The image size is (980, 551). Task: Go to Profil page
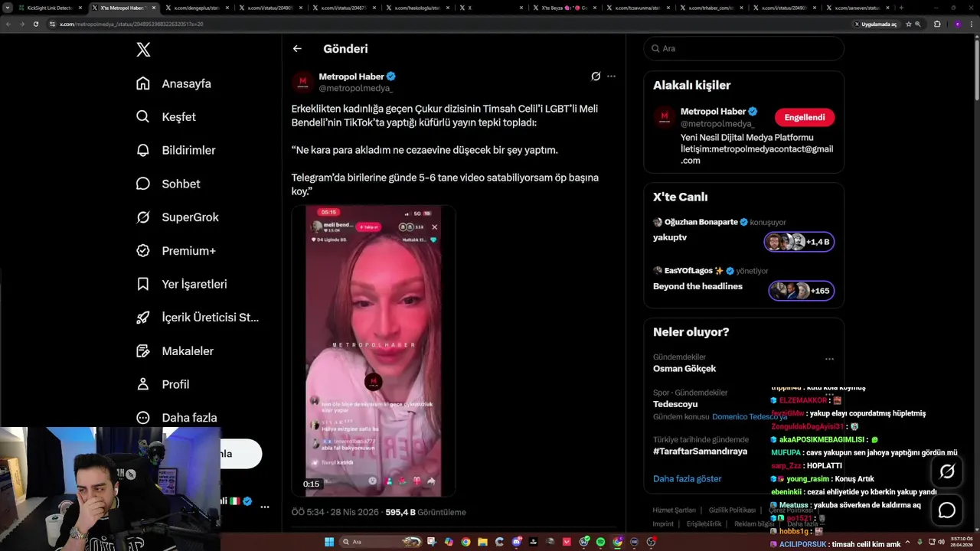pos(162,384)
